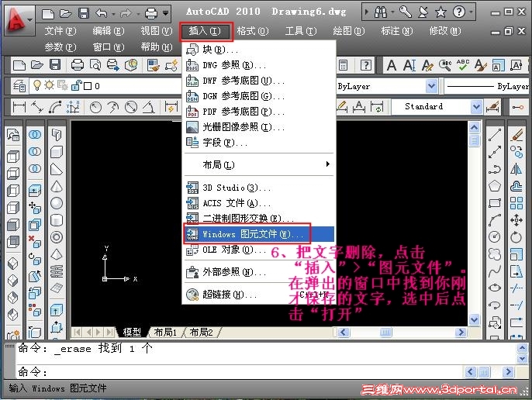Choose 块(B) from insert menu
Viewport: 532px width, 400px height.
[259, 50]
